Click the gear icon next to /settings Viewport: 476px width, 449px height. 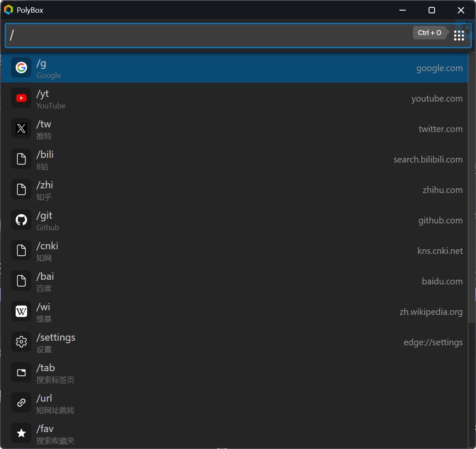pyautogui.click(x=21, y=342)
